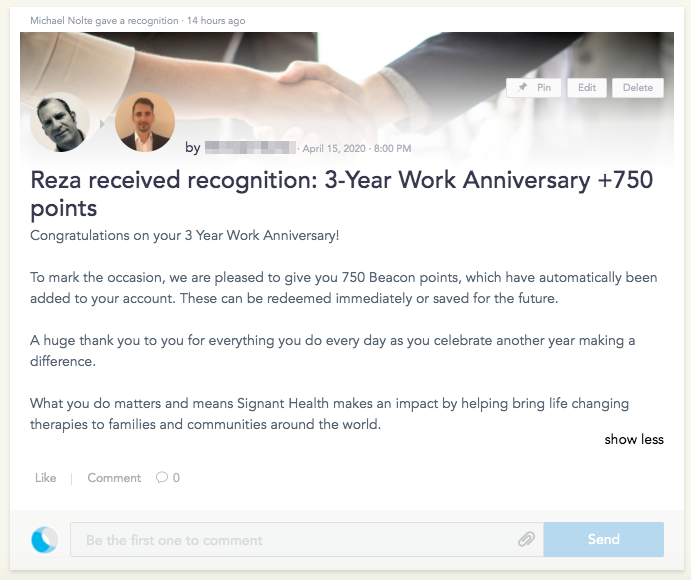Click the pushpin icon in Pin button

tap(522, 87)
